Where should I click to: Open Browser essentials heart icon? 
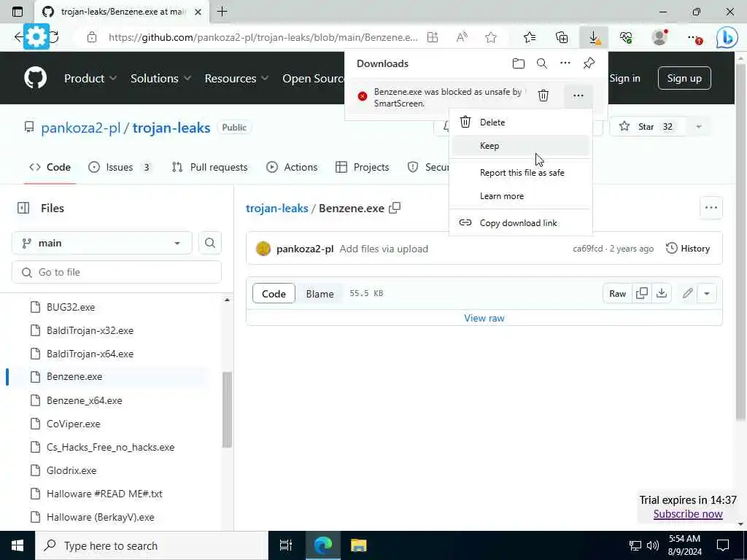(626, 38)
